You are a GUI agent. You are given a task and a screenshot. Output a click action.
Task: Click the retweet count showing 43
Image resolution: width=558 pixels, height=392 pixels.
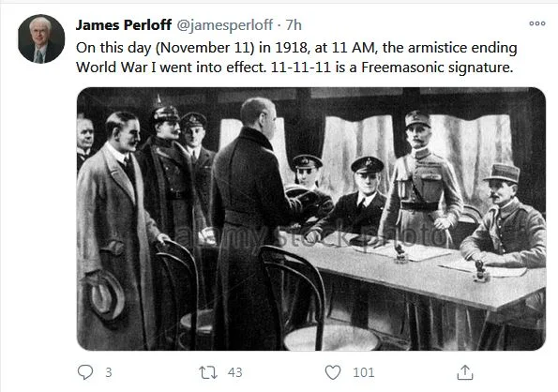point(234,372)
